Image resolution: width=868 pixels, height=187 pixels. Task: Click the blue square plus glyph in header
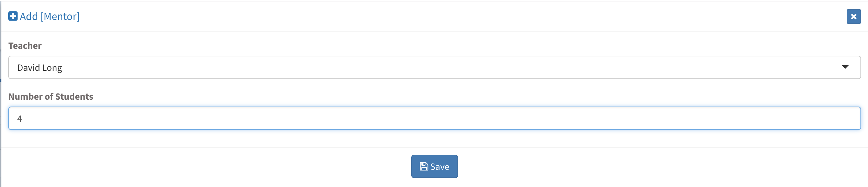click(13, 16)
